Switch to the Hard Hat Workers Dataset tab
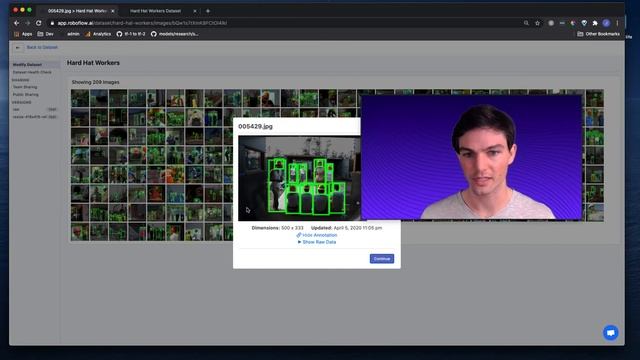Viewport: 640px width, 360px height. 156,11
